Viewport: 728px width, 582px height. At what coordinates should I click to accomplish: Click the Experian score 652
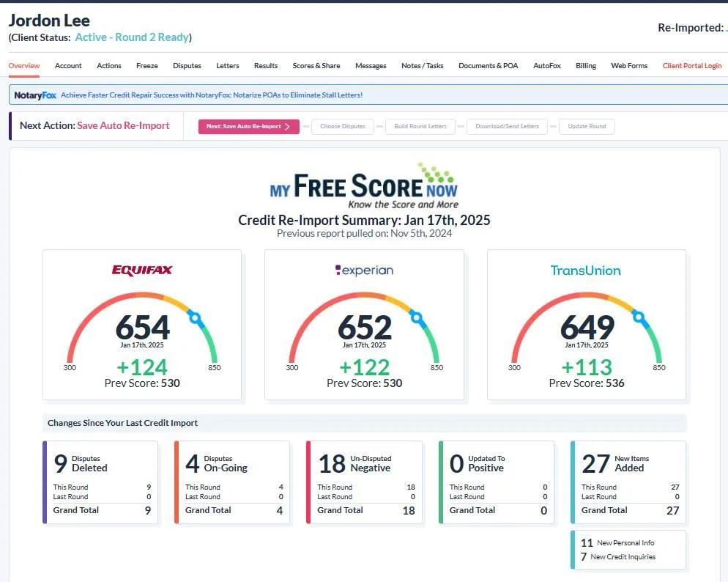pos(365,328)
